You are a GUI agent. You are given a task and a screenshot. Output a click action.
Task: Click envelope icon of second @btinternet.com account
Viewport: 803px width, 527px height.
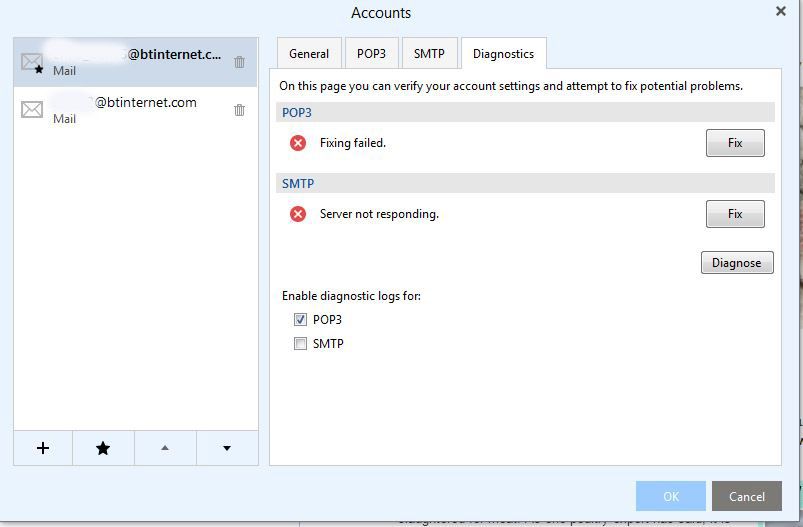coord(32,110)
